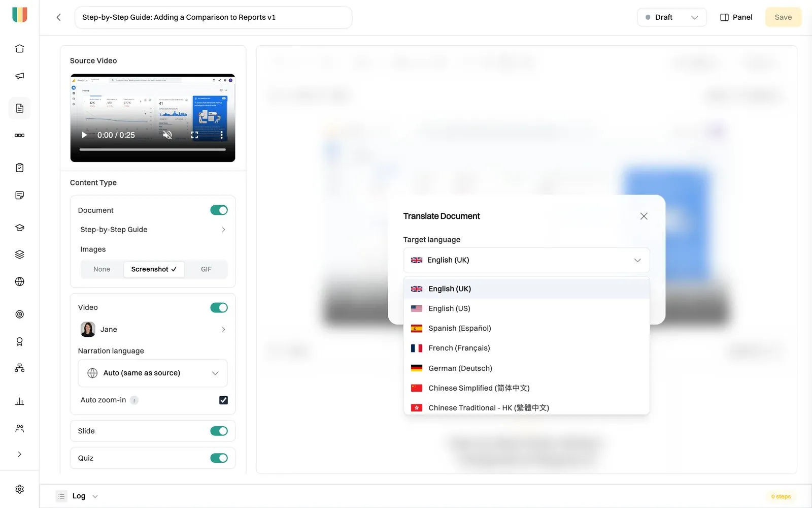
Task: Close the Translate Document dialog
Action: pos(644,216)
